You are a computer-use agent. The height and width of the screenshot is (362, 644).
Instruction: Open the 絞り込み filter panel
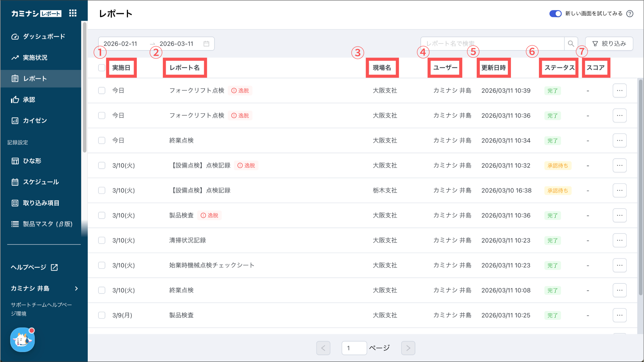(609, 44)
